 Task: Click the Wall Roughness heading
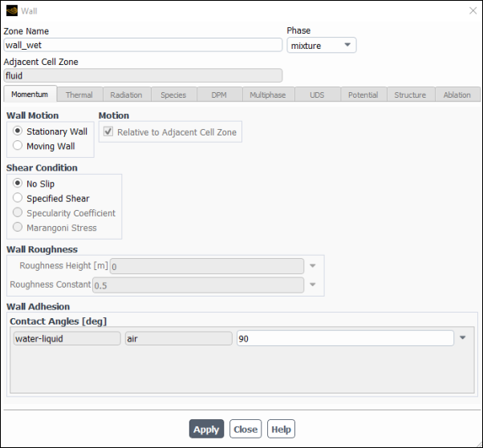coord(43,249)
